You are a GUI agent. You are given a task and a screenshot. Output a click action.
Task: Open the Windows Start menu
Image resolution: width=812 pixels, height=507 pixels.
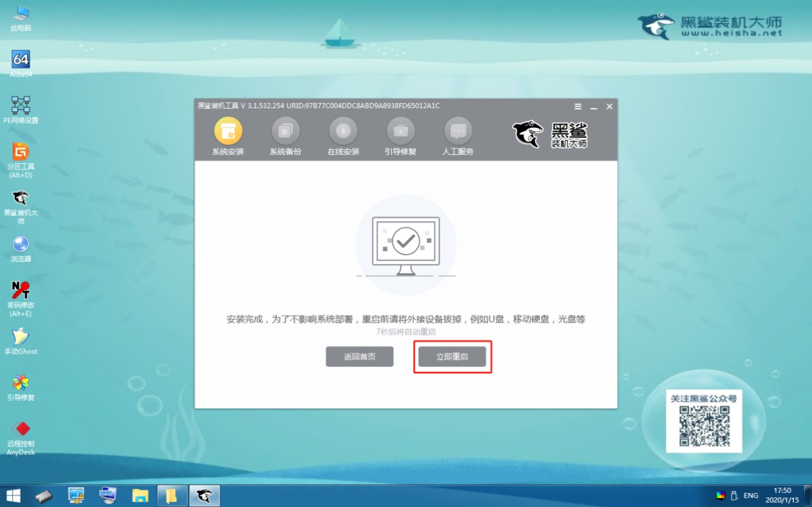(x=13, y=495)
